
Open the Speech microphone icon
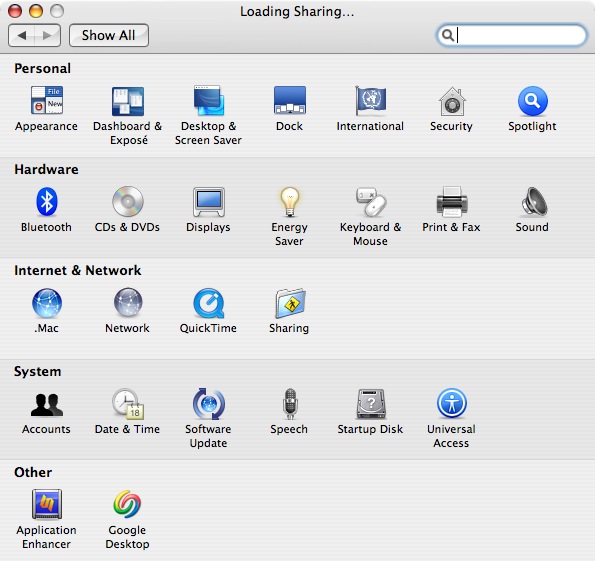point(290,403)
